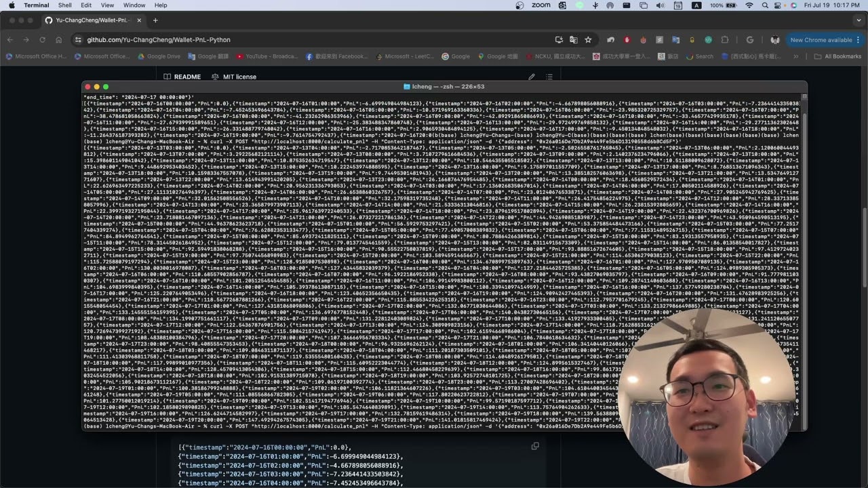Click the Google account G icon in toolbar
The width and height of the screenshot is (868, 488).
pos(750,40)
